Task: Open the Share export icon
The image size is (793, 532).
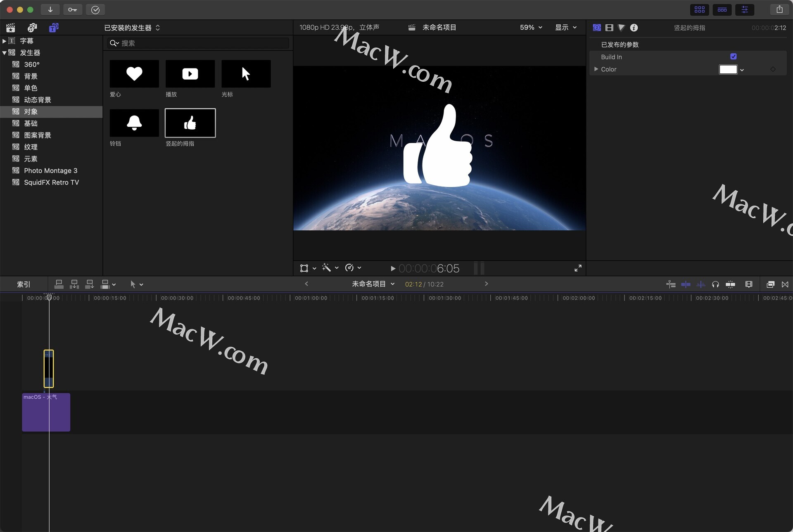Action: 779,9
